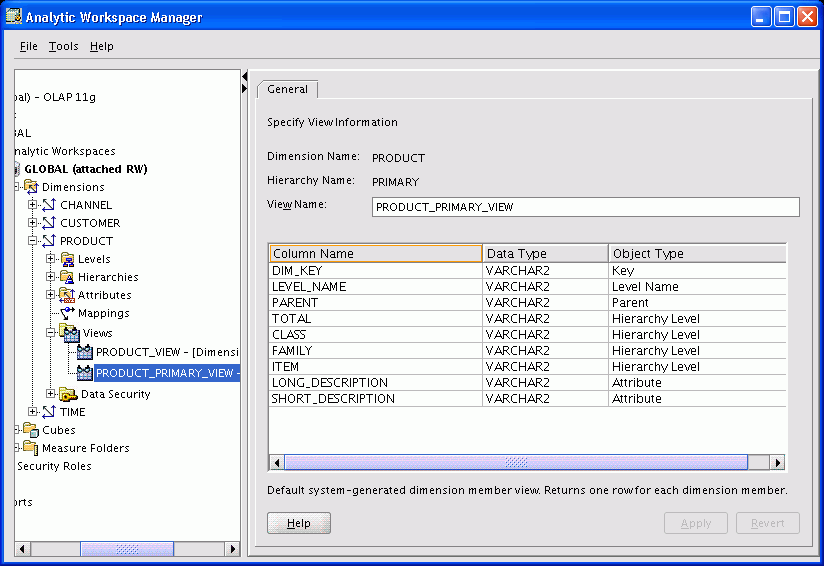Click the Attributes folder icon
824x566 pixels.
tap(67, 295)
